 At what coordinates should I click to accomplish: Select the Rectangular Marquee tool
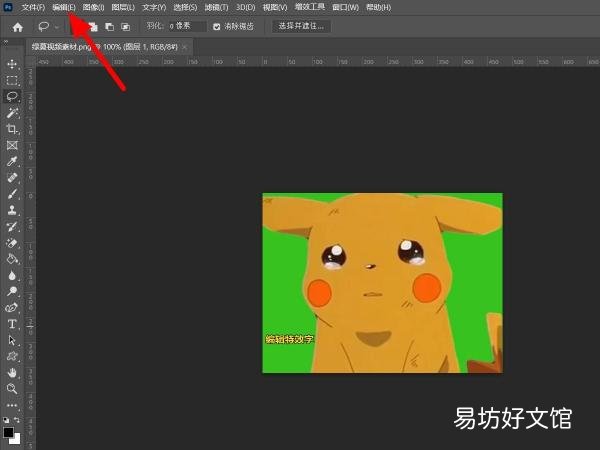pos(12,80)
